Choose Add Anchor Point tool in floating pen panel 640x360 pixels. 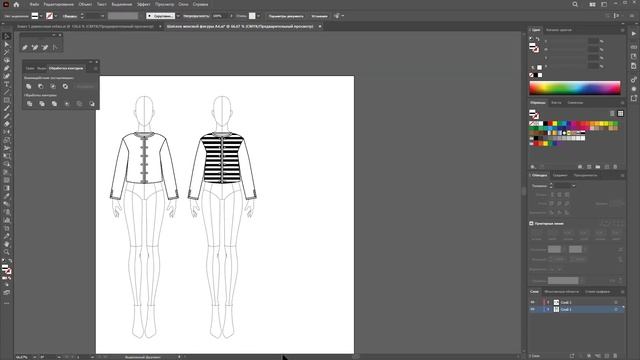(x=35, y=47)
